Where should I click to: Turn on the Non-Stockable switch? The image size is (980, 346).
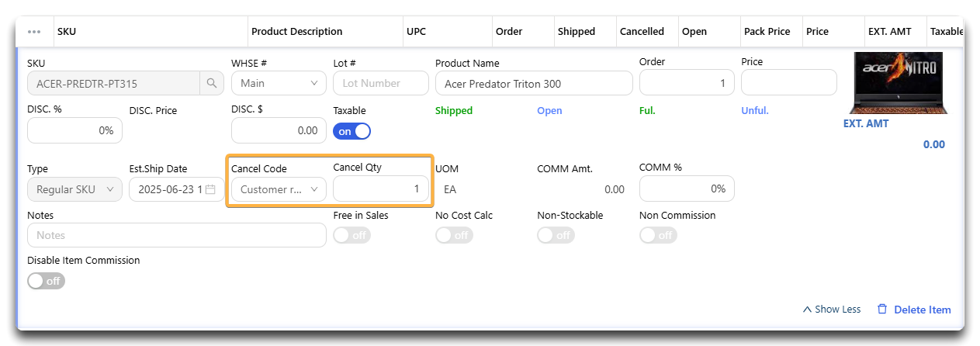[x=556, y=235]
